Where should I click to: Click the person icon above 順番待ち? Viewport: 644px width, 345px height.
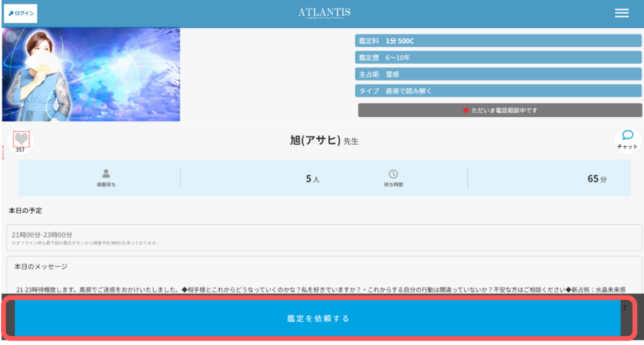tap(106, 173)
